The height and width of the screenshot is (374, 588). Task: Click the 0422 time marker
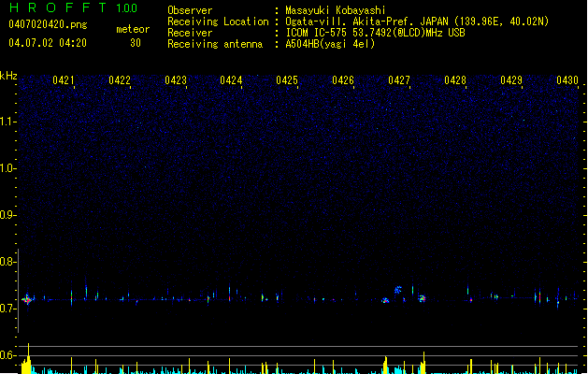120,80
